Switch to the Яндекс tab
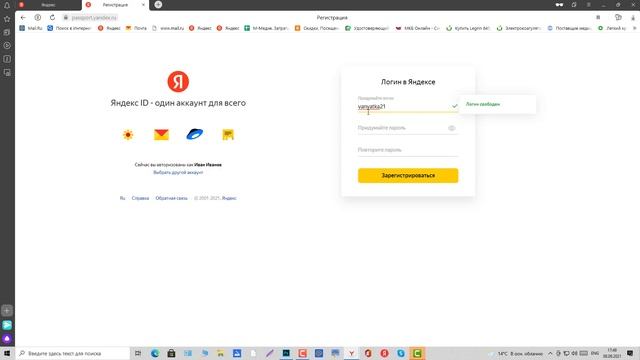The image size is (640, 360). 48,5
